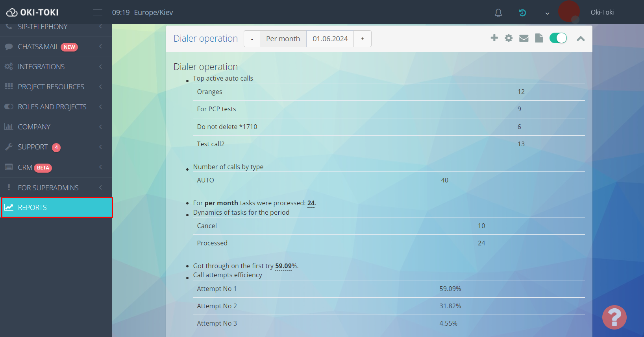Open the Per month period selector
The width and height of the screenshot is (644, 337).
pyautogui.click(x=283, y=39)
